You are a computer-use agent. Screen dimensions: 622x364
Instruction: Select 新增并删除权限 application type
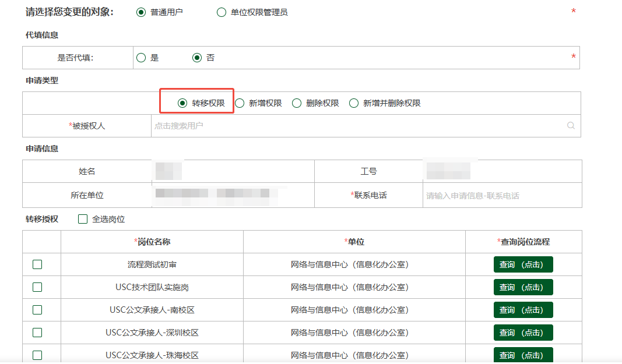(x=354, y=103)
